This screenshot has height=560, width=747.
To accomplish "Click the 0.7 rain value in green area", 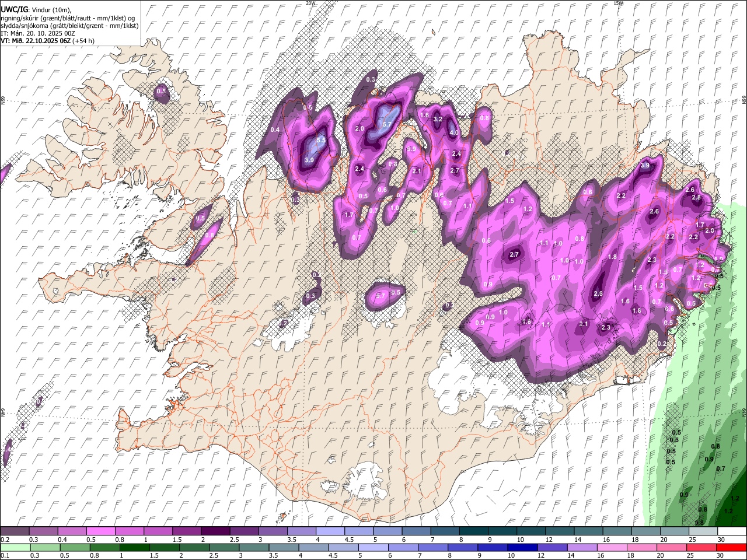I will pos(721,468).
